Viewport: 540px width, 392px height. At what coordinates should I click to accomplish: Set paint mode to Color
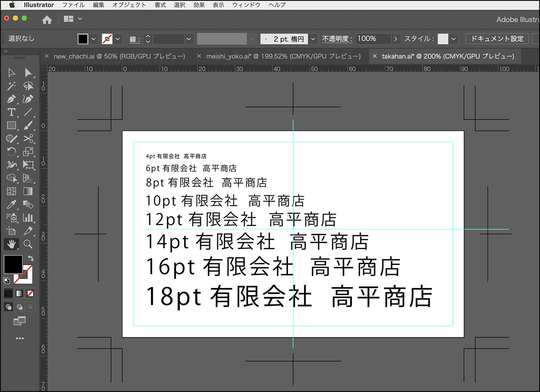click(x=8, y=294)
